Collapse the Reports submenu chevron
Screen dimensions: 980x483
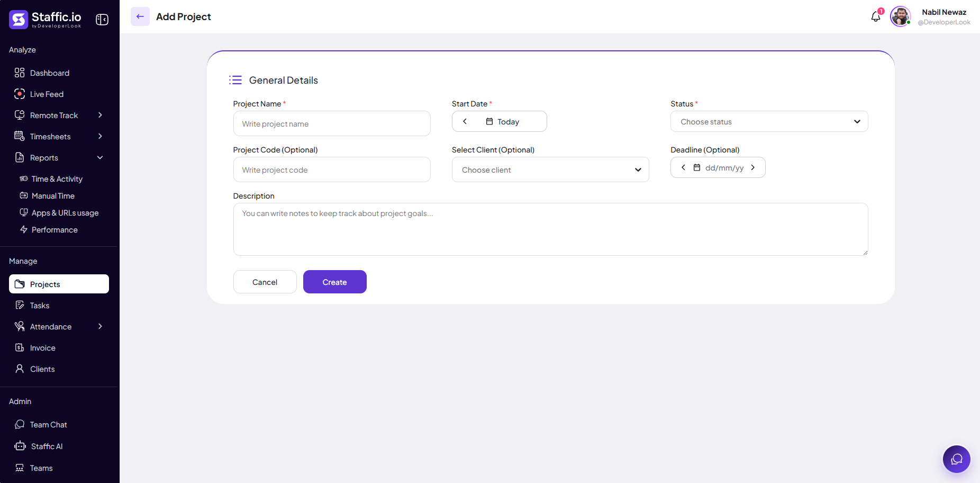click(100, 157)
